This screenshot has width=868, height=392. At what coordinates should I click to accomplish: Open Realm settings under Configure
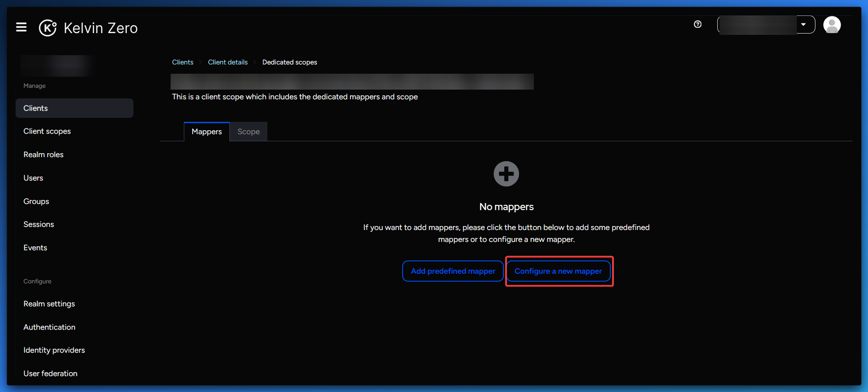(49, 304)
